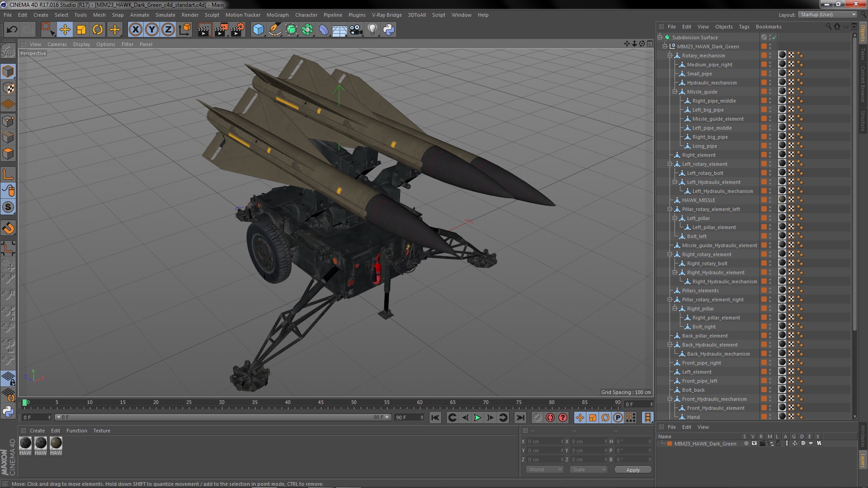Image resolution: width=868 pixels, height=488 pixels.
Task: Open the Python script icon in toolbar
Action: coord(389,30)
